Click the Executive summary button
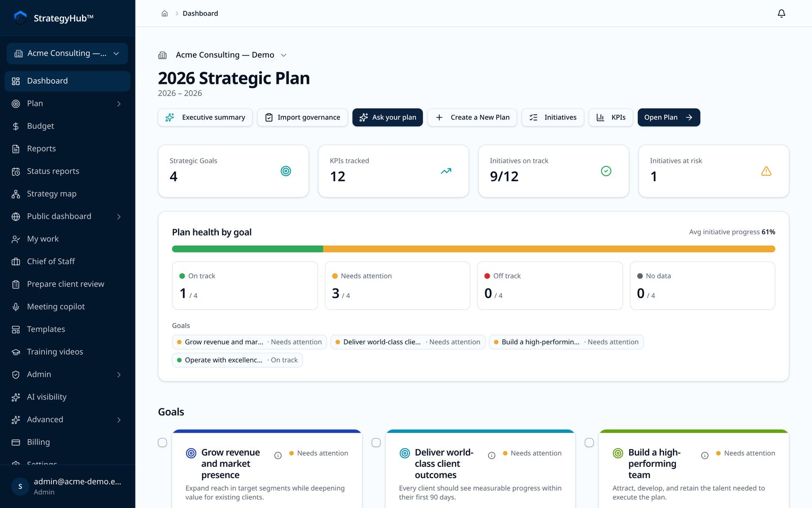This screenshot has width=812, height=508. (205, 117)
